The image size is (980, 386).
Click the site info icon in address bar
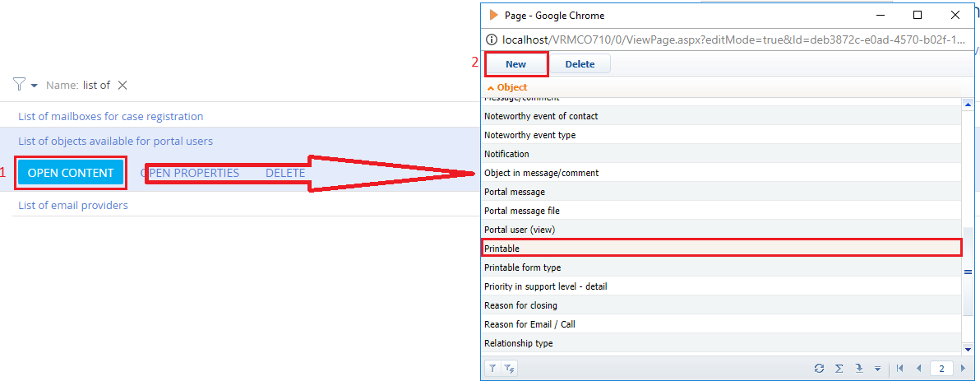(x=492, y=40)
